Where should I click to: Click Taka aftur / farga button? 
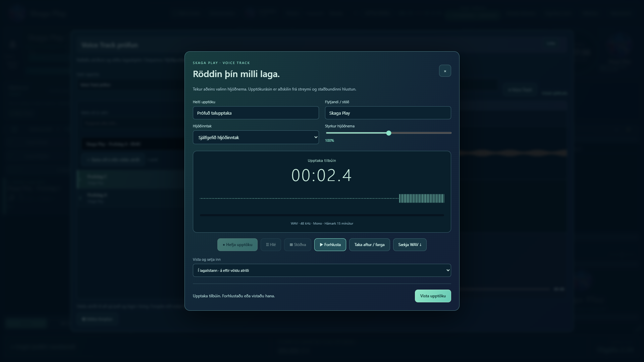369,245
